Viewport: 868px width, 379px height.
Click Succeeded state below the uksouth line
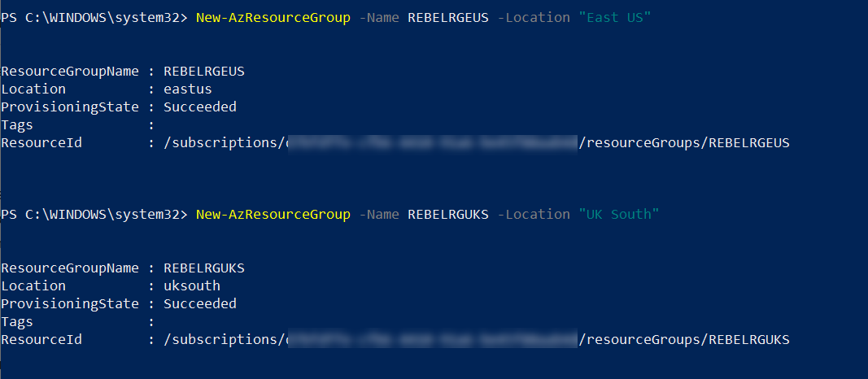pyautogui.click(x=200, y=303)
